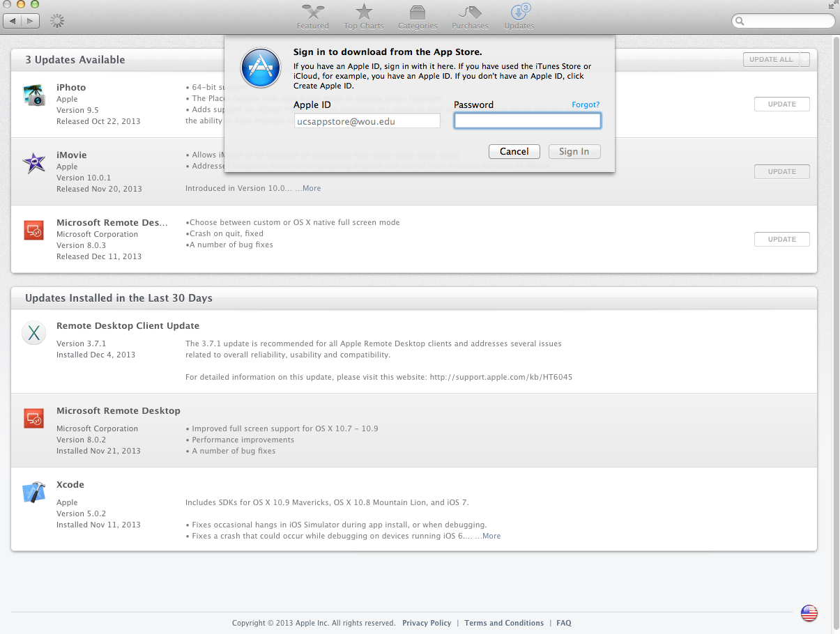Viewport: 840px width, 634px height.
Task: Click "Version 9.5" under iPhoto
Action: pos(77,110)
